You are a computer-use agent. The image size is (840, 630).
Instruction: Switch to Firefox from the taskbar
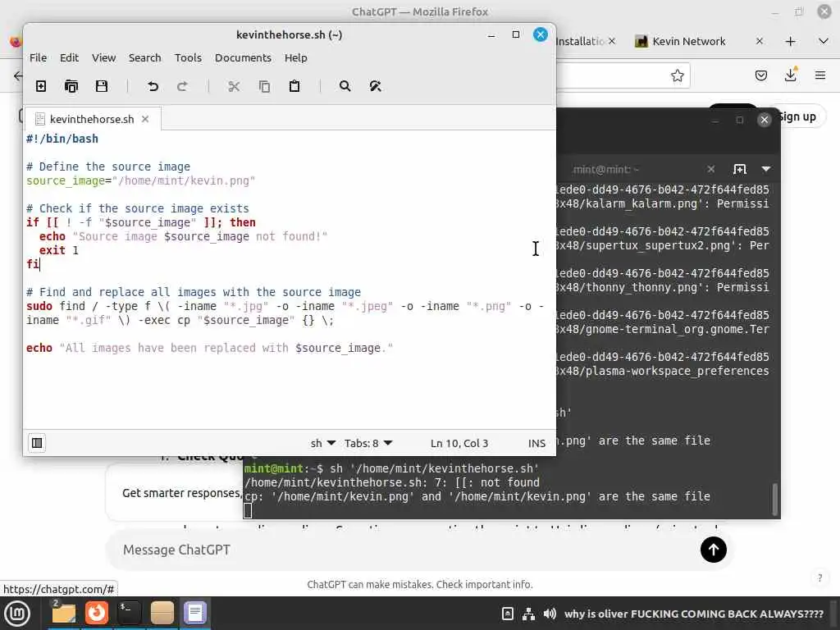pyautogui.click(x=97, y=613)
